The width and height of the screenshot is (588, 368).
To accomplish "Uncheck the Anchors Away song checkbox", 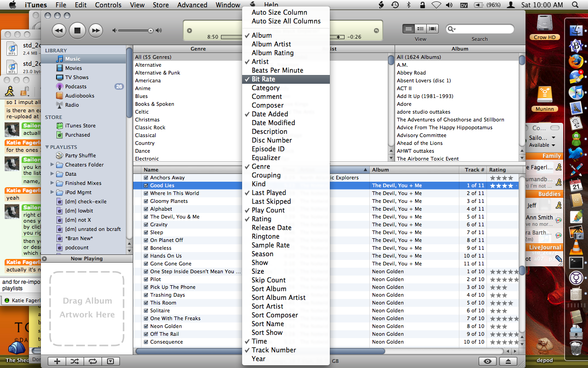I will pos(146,178).
